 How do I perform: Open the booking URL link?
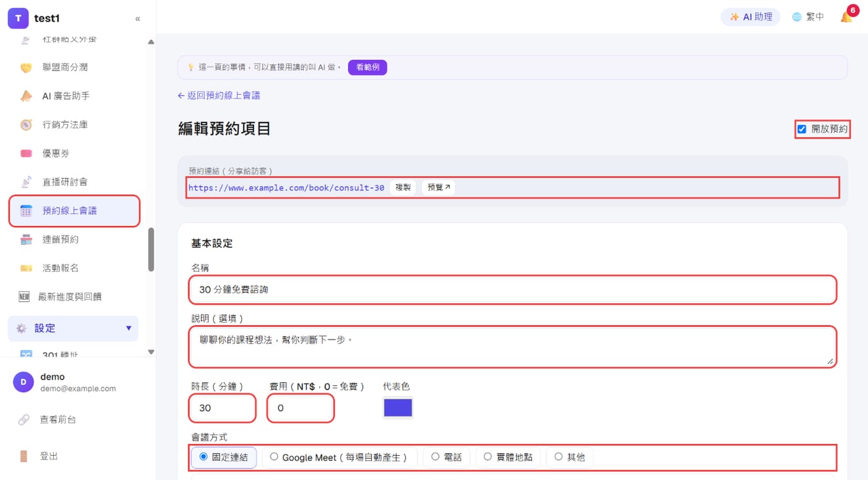pos(286,188)
